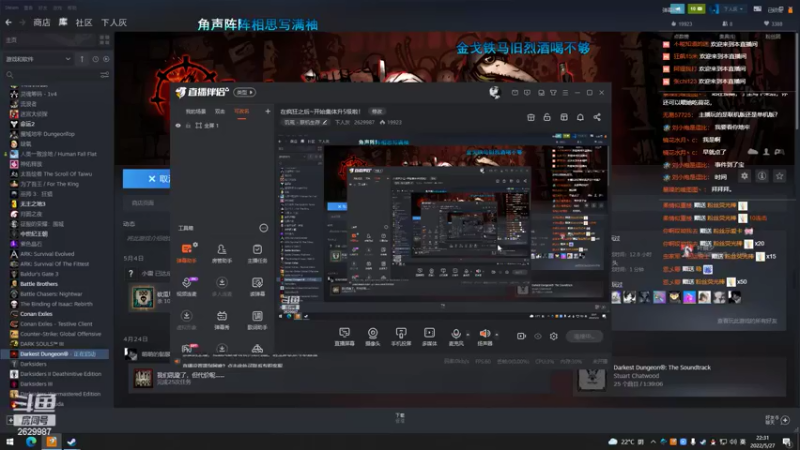
Task: Open Steam library advanced filter icon
Action: point(105,75)
